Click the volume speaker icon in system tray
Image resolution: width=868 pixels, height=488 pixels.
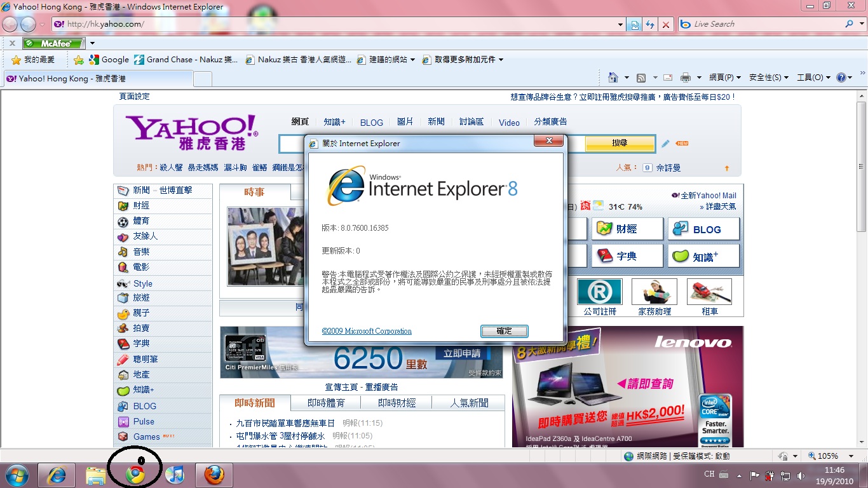tap(800, 475)
